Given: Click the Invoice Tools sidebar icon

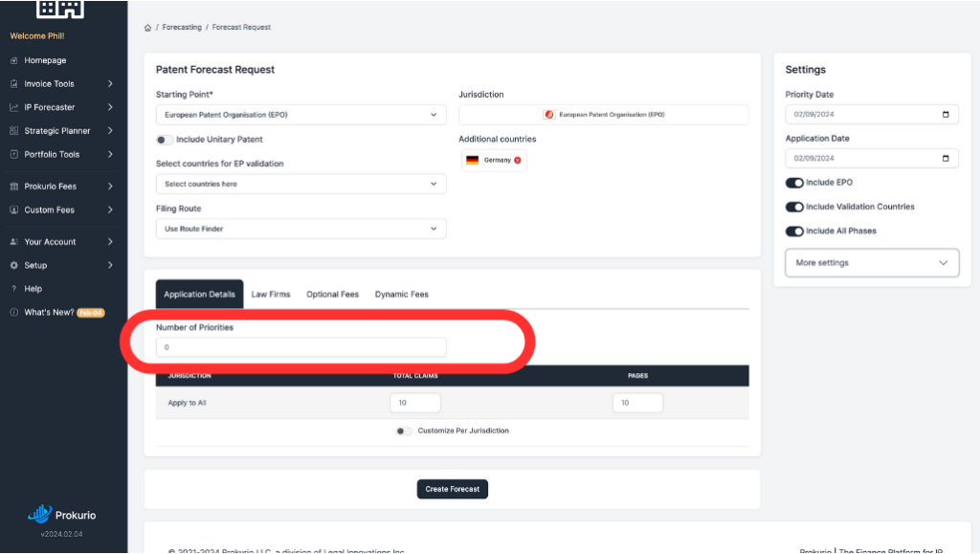Looking at the screenshot, I should pyautogui.click(x=13, y=83).
